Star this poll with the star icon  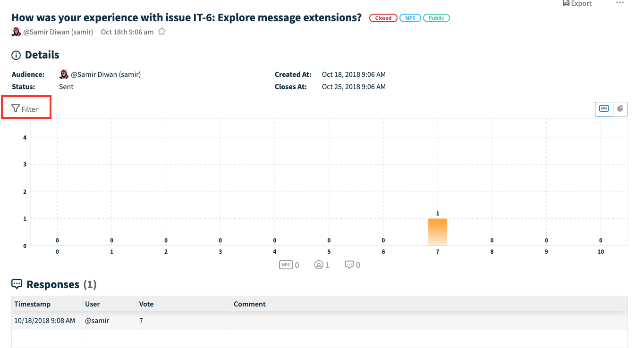pos(162,32)
